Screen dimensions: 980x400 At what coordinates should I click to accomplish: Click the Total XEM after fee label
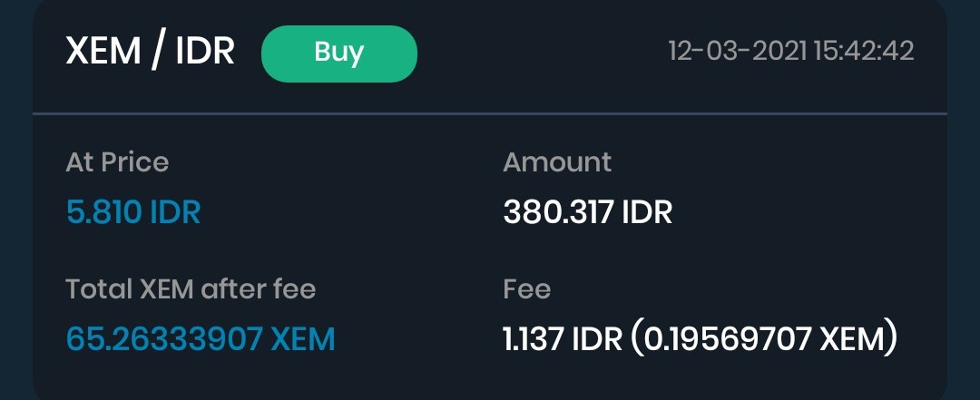(191, 288)
